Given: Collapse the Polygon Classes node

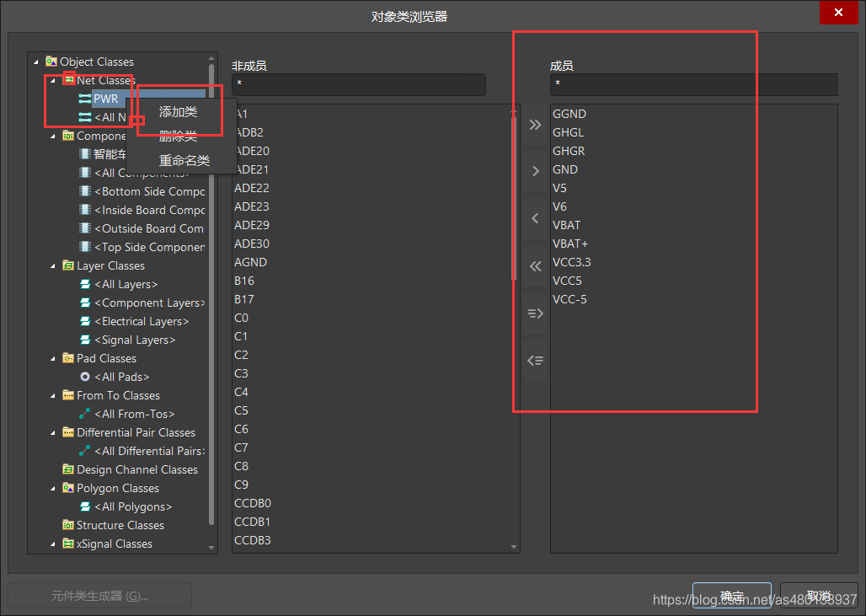Looking at the screenshot, I should pos(53,489).
